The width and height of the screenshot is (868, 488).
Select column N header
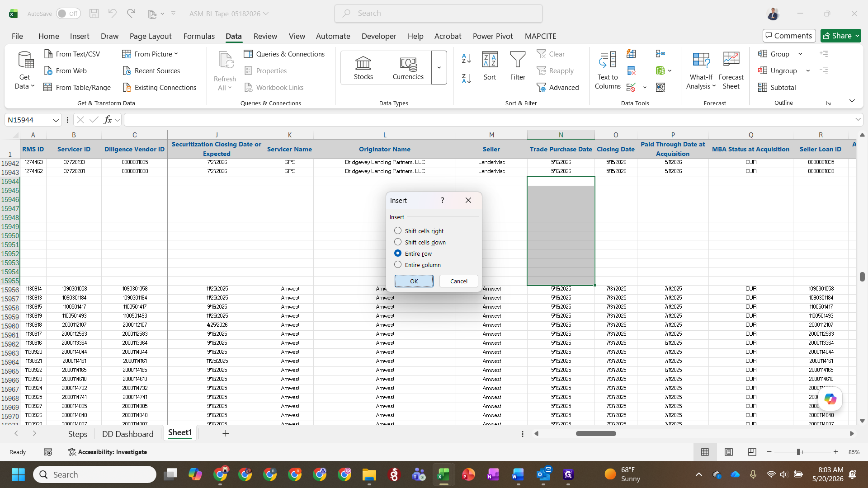(561, 135)
